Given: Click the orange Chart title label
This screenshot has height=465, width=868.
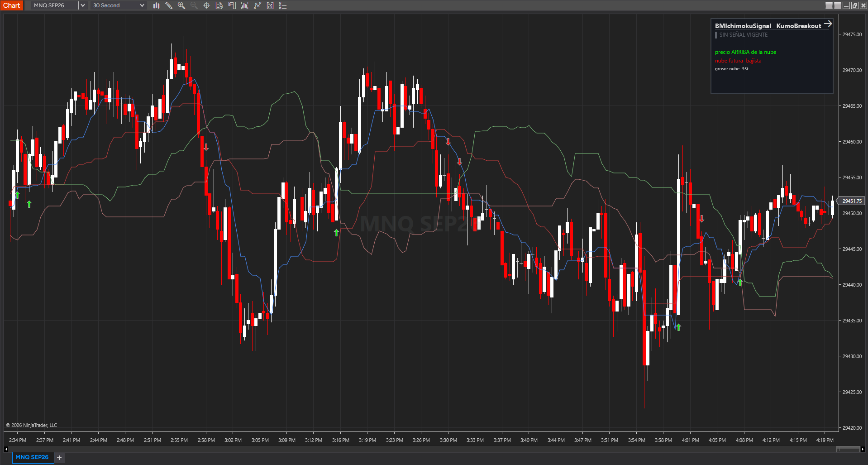Looking at the screenshot, I should pos(12,5).
